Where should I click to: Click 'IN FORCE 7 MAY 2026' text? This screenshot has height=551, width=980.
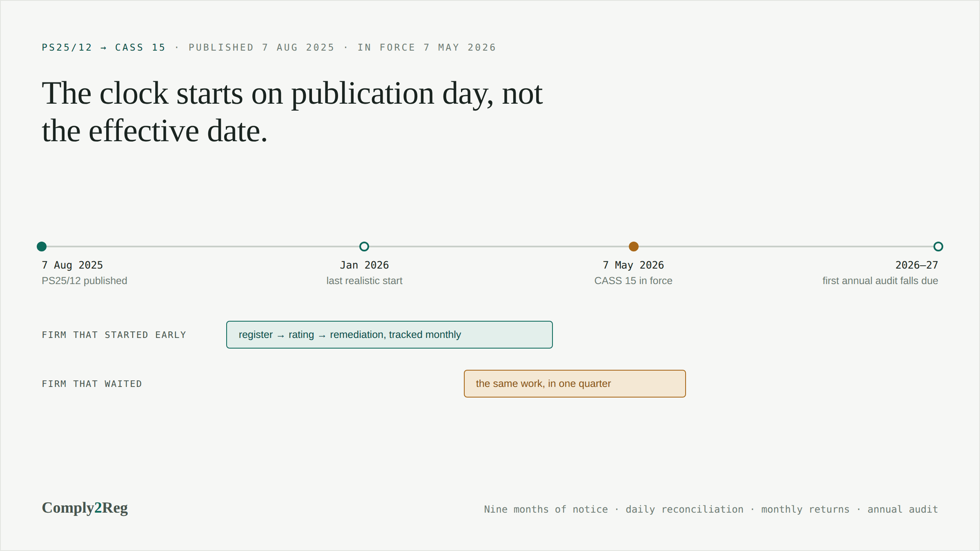click(x=427, y=47)
